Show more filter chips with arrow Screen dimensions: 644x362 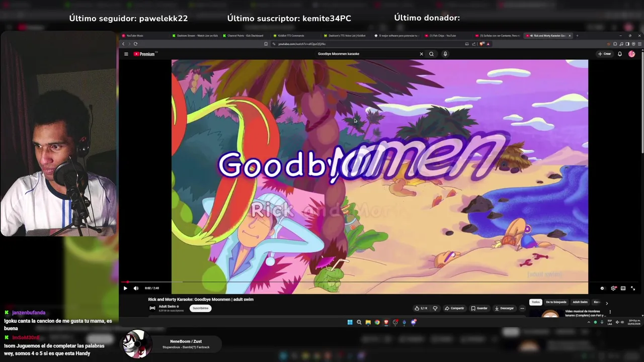click(606, 303)
